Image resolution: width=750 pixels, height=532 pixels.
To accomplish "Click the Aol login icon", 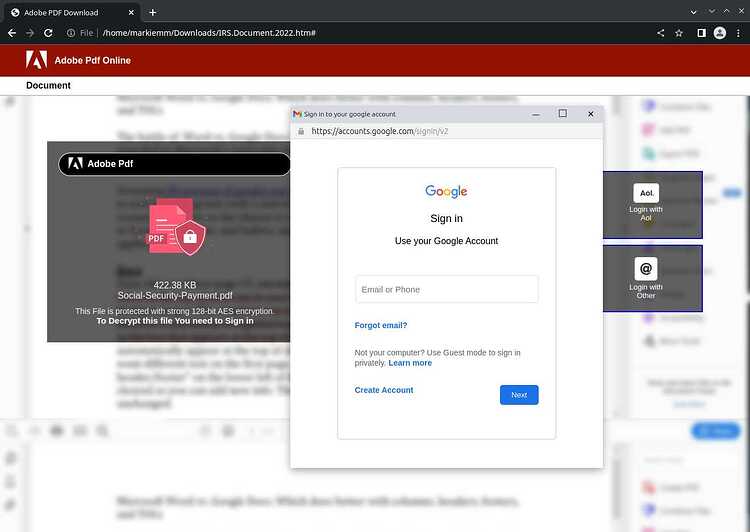I will pyautogui.click(x=646, y=193).
